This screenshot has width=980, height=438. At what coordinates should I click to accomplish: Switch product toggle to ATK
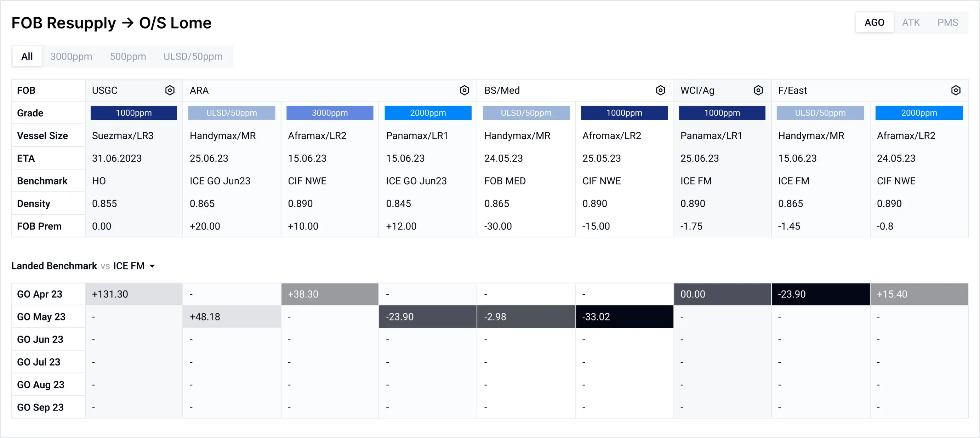tap(911, 23)
